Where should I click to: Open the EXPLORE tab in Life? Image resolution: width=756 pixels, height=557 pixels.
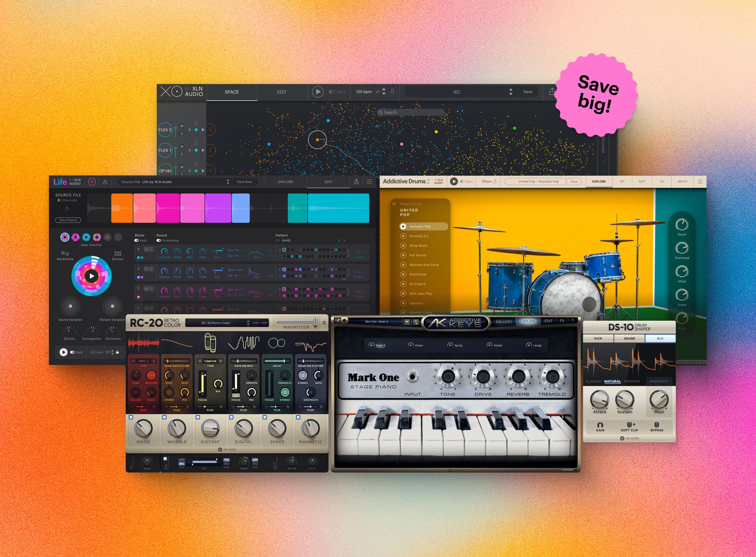pos(285,182)
